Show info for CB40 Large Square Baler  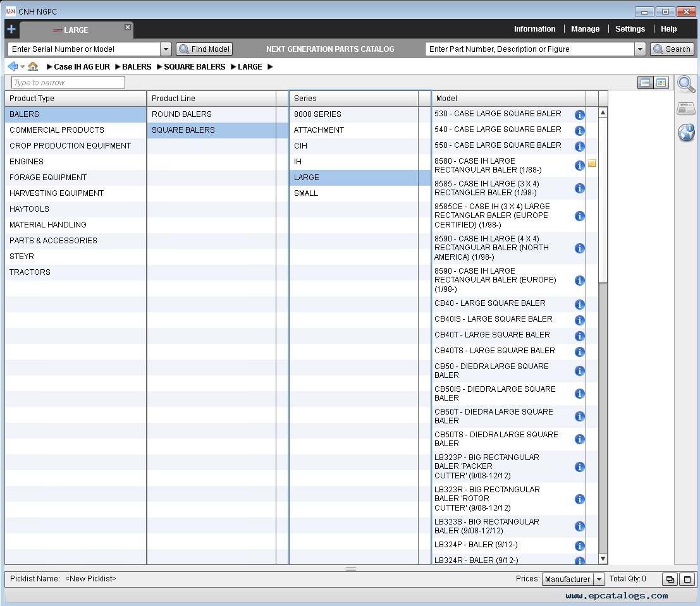pos(579,305)
